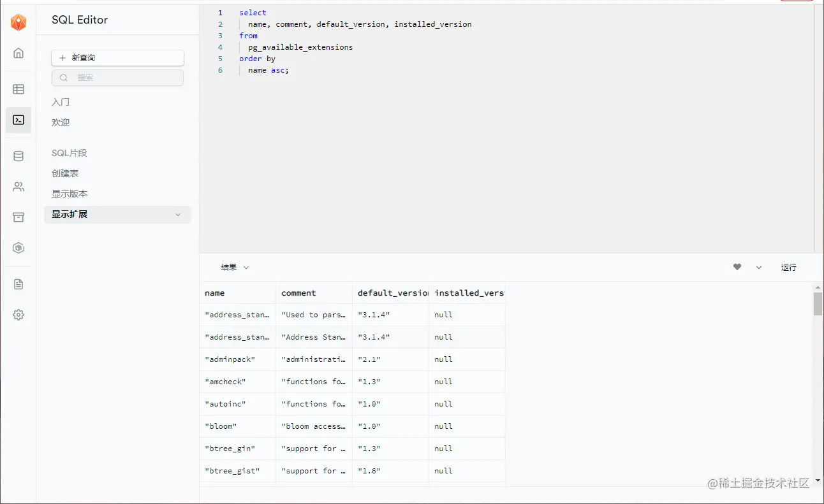Select the SQL Editor terminal icon

[x=18, y=120]
